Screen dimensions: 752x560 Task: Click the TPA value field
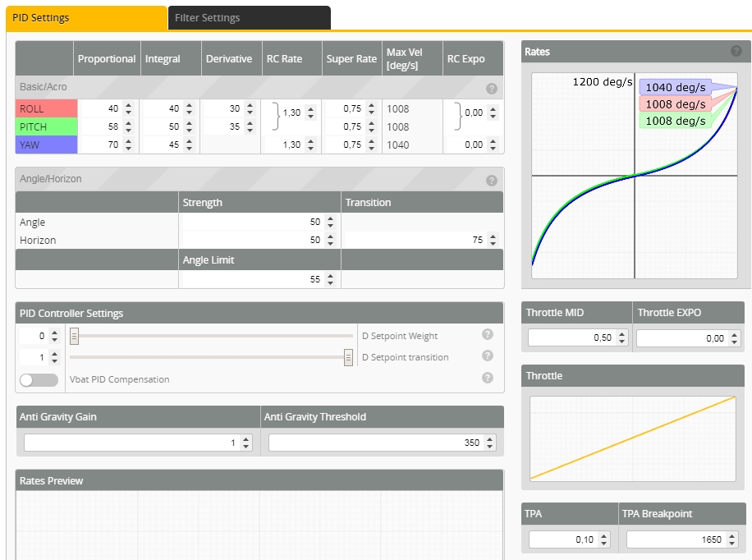click(x=570, y=539)
